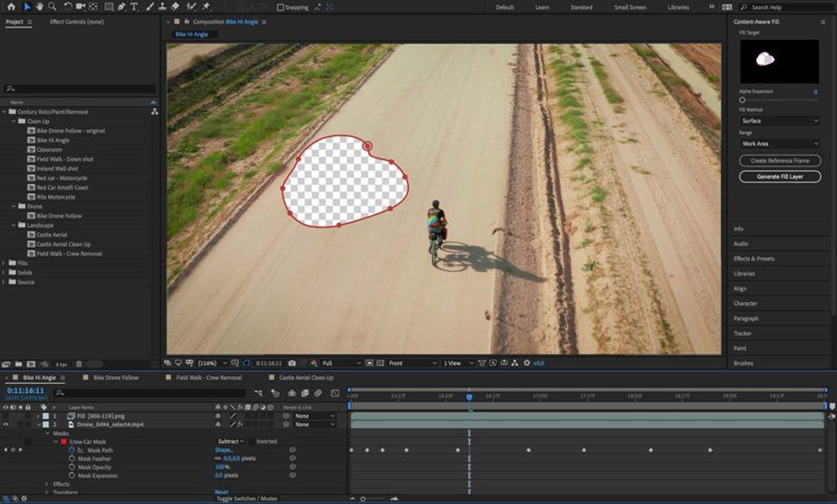Hide the Drone_0494_select4.mp4 layer
This screenshot has height=504, width=837.
4,425
